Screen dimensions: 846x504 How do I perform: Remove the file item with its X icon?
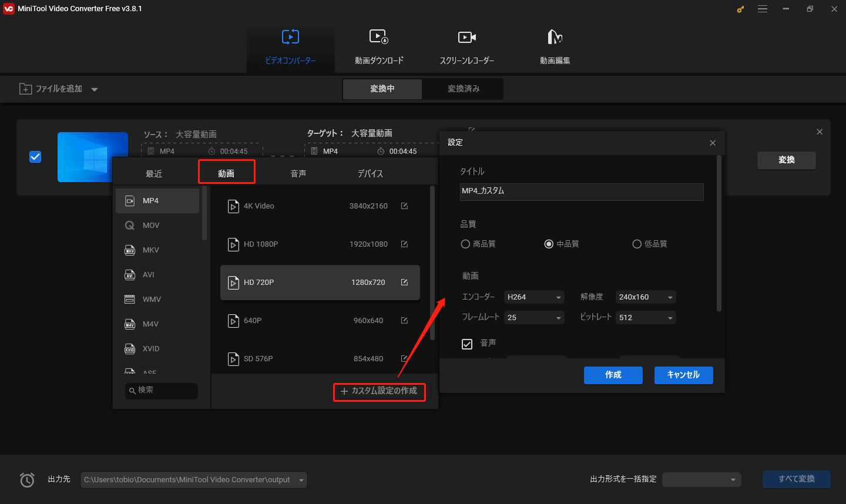(x=820, y=132)
